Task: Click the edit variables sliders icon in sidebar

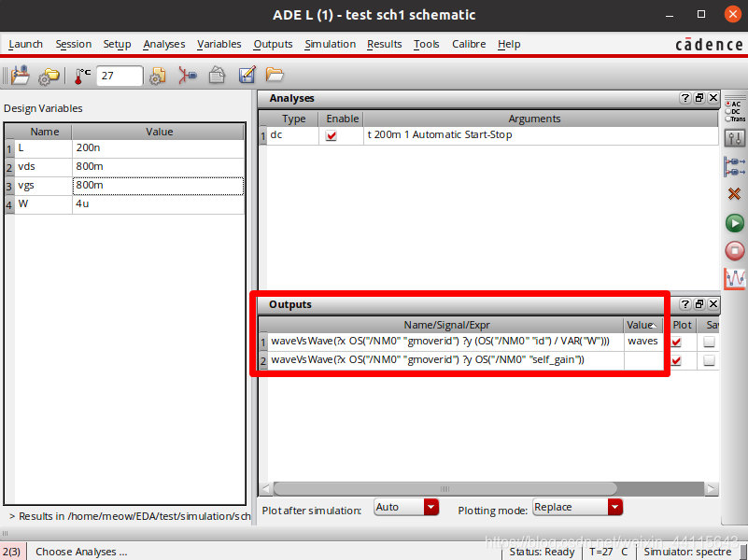Action: click(x=735, y=138)
